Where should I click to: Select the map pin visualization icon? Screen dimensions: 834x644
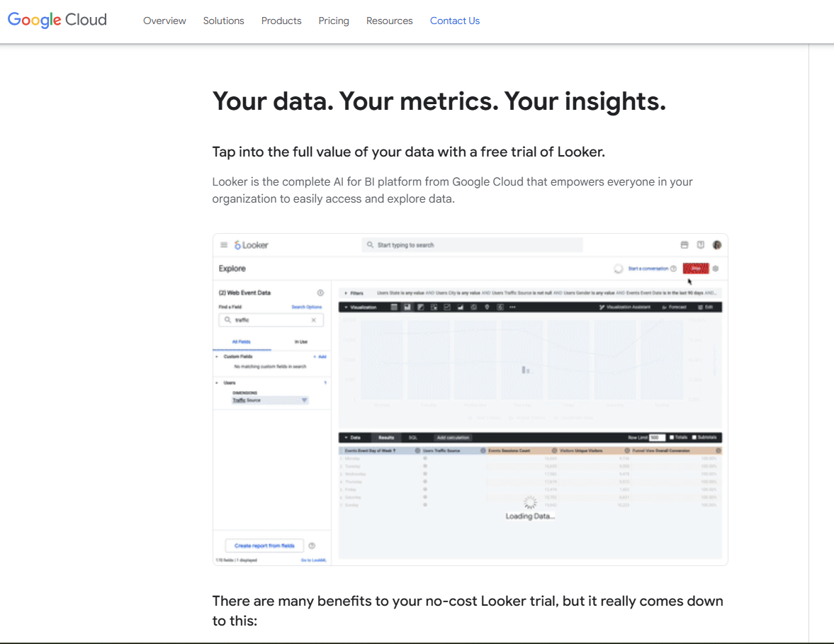(x=487, y=307)
